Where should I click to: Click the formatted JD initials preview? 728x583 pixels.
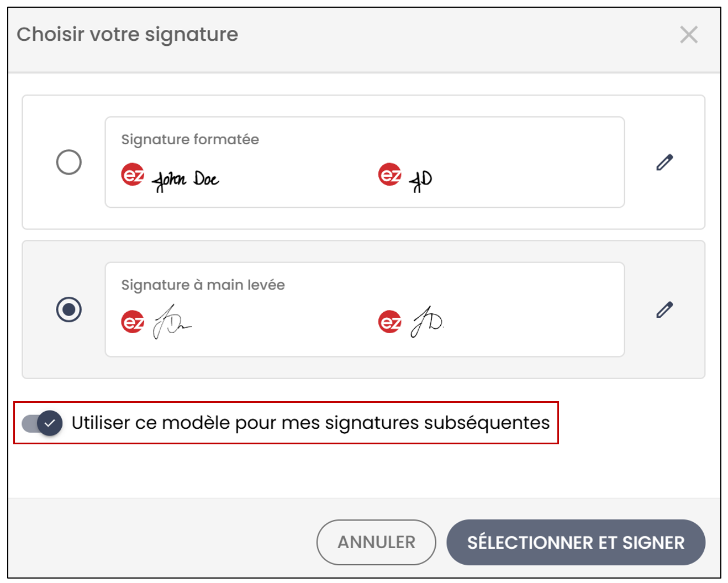tap(421, 180)
